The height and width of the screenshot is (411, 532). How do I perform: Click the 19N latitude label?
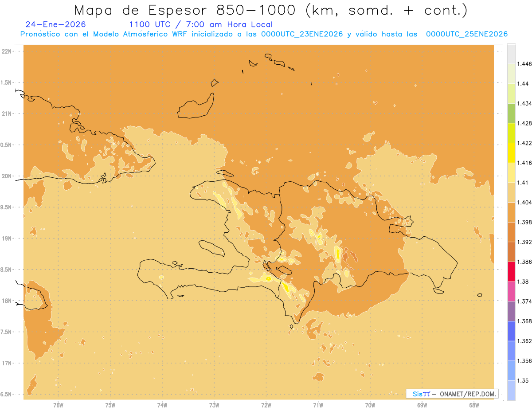click(x=8, y=238)
